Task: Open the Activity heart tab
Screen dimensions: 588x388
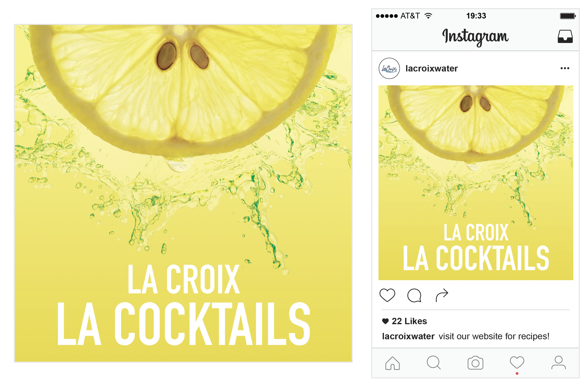Action: (517, 362)
